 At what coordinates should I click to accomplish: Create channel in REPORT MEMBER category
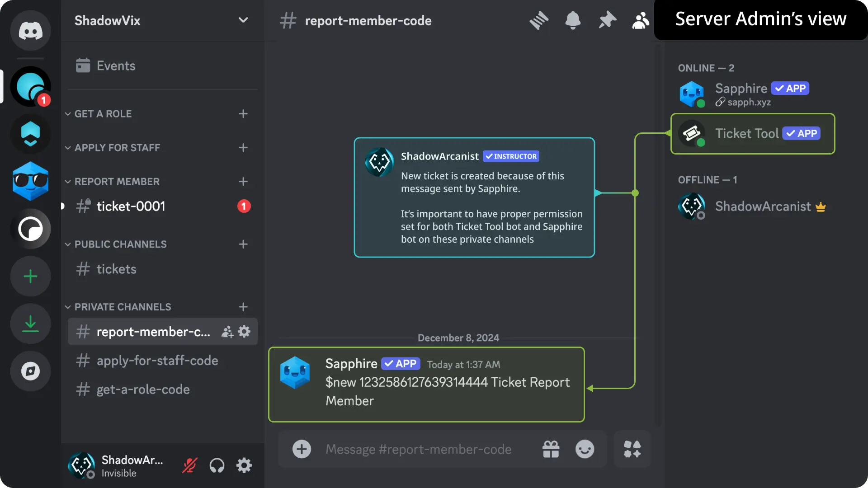[243, 182]
